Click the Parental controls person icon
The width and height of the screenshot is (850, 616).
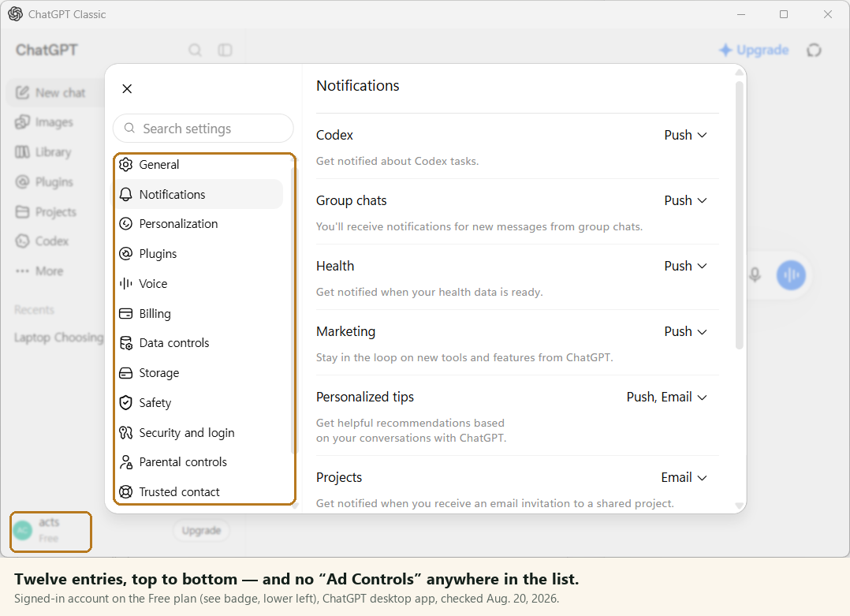pos(126,462)
